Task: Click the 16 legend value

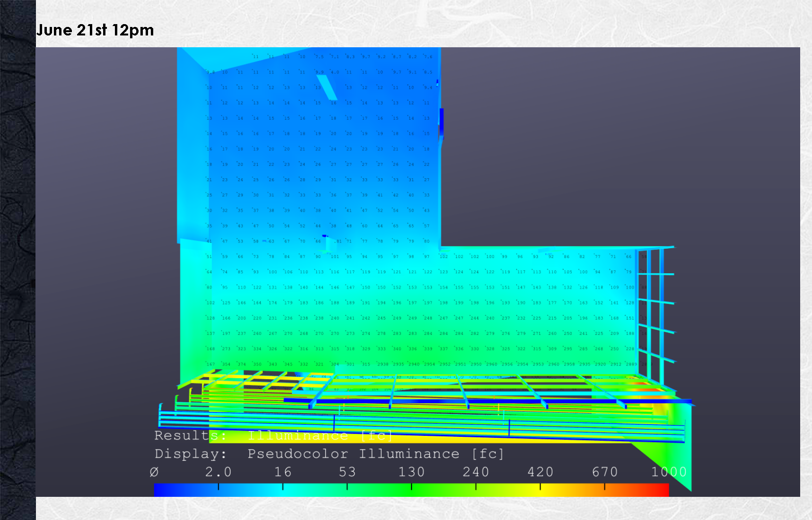Action: tap(283, 472)
